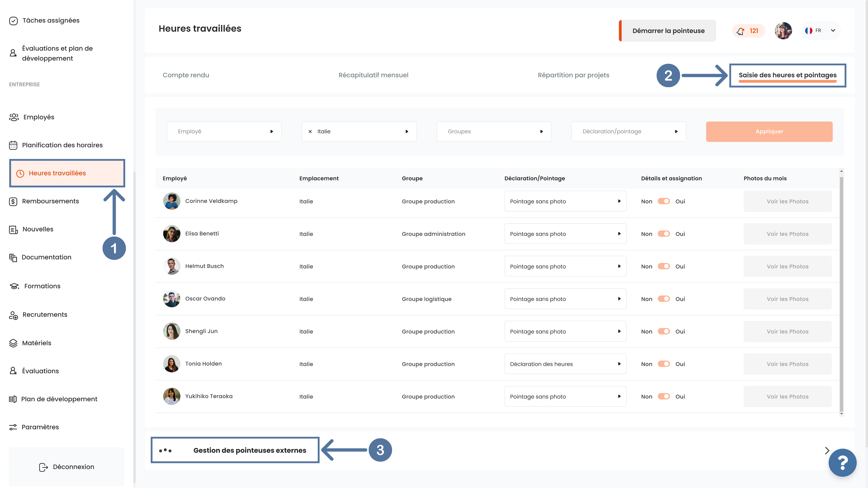
Task: Switch to the Répartition par projets tab
Action: [573, 75]
